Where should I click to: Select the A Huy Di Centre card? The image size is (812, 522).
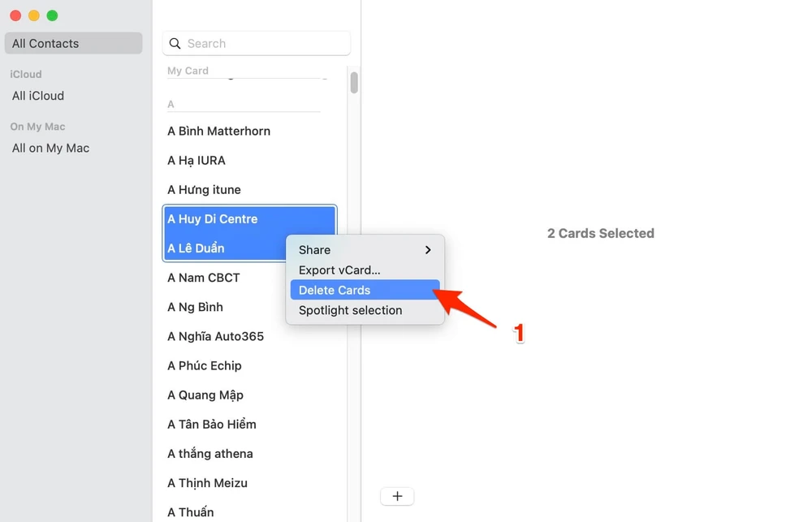pyautogui.click(x=213, y=219)
